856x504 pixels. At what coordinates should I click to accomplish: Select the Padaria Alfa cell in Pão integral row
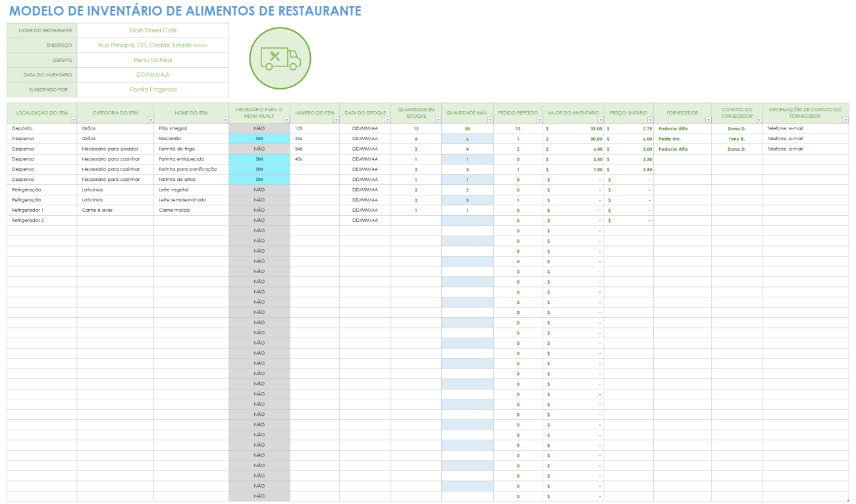tap(682, 128)
